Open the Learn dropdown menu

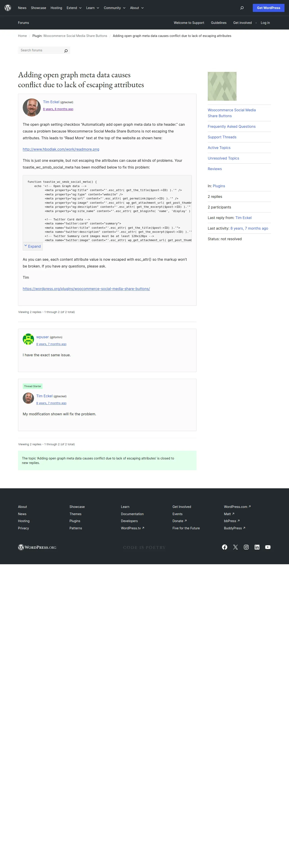pos(93,8)
